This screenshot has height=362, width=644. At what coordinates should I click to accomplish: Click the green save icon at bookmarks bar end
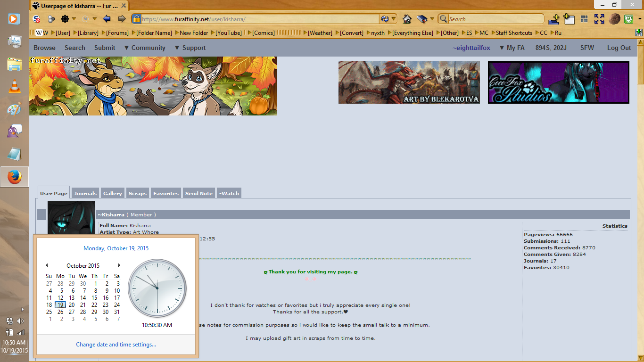pos(638,33)
